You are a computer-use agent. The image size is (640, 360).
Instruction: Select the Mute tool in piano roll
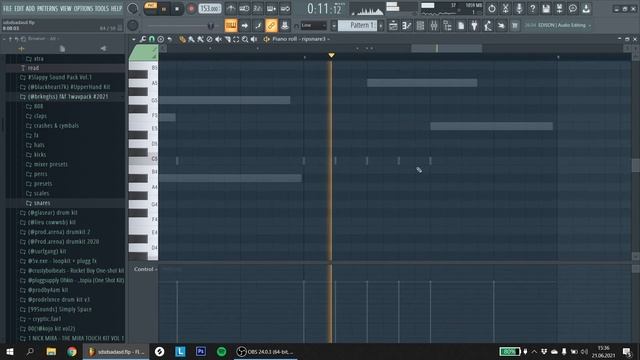(x=218, y=39)
